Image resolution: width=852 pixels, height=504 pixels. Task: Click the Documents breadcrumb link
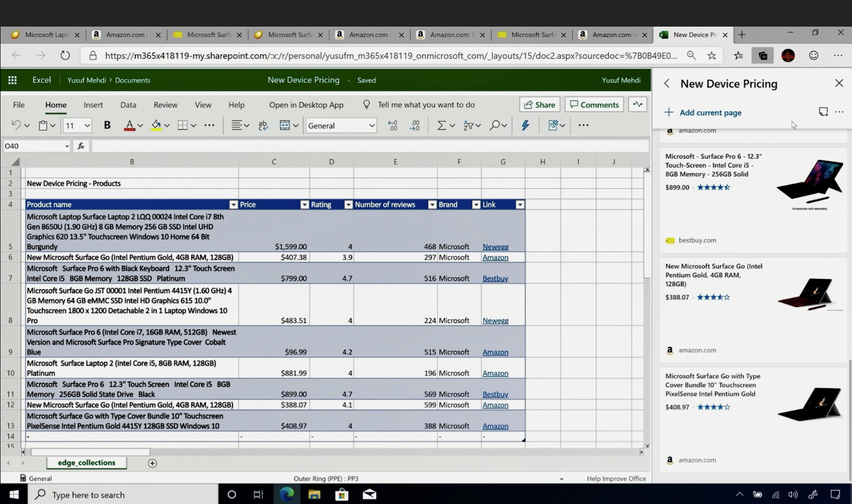click(x=133, y=80)
